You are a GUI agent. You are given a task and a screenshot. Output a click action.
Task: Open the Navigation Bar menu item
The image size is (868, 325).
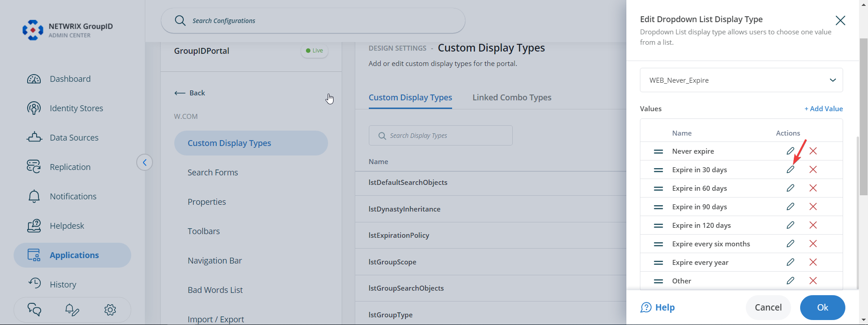click(x=215, y=261)
